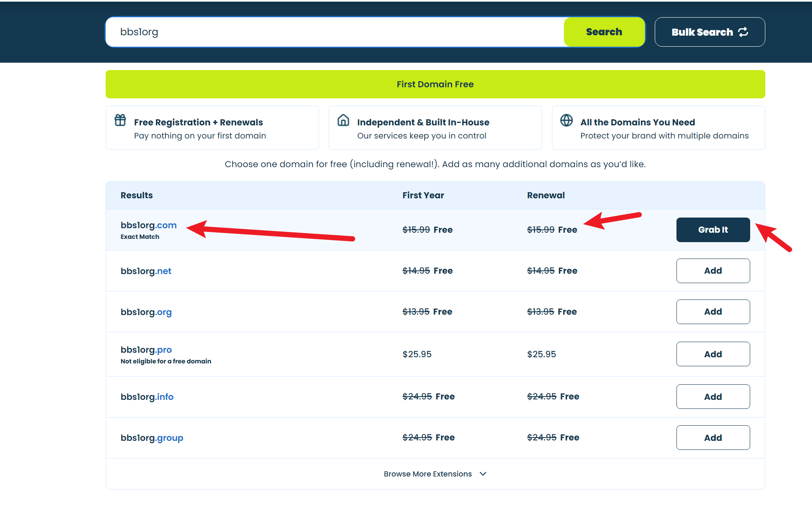Open the bbs1org.group result link

152,438
